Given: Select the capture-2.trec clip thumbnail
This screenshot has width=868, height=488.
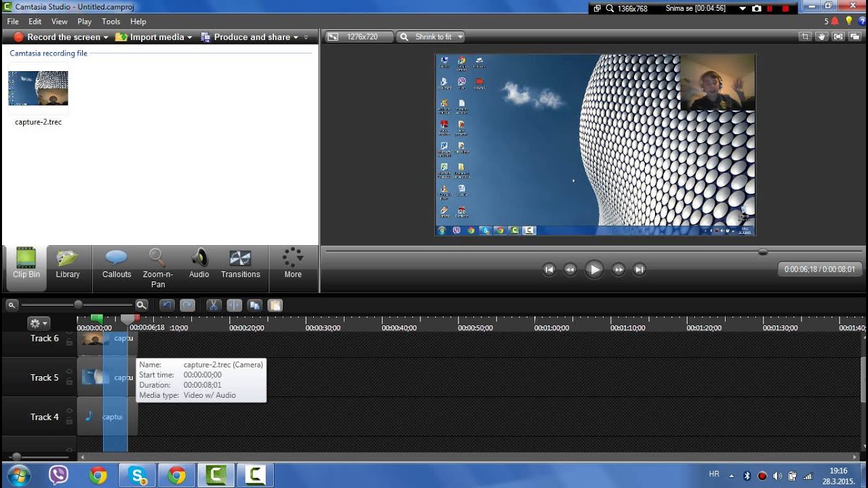Looking at the screenshot, I should 38,88.
